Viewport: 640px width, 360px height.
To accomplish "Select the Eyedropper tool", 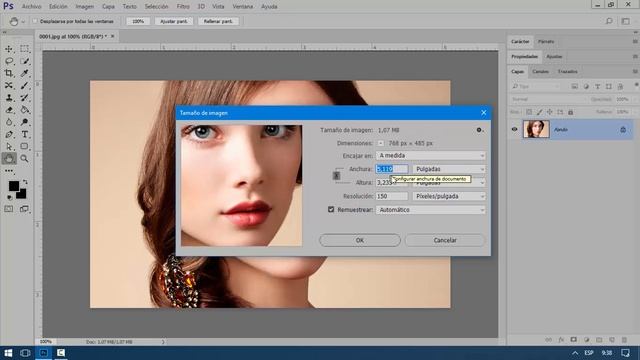I will 24,73.
